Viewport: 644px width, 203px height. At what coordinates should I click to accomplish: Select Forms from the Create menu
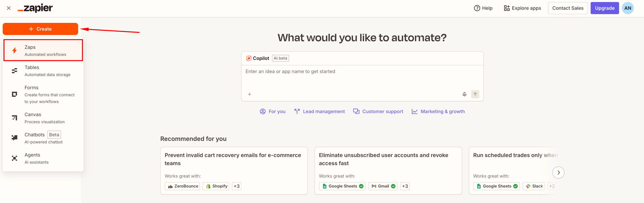tap(43, 94)
